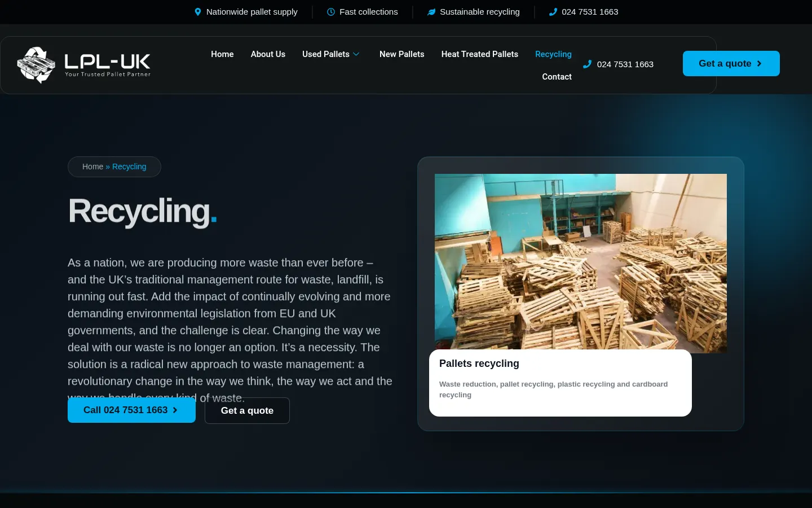Screen dimensions: 812x508
Task: Click the Recycling breadcrumb text
Action: click(x=129, y=167)
